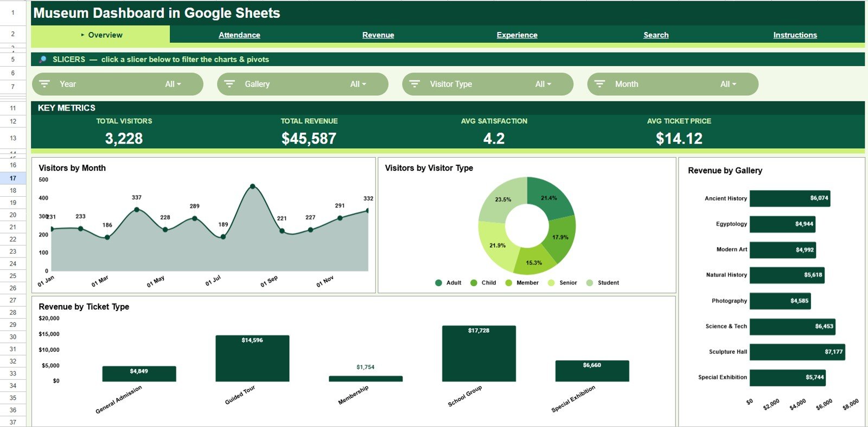Click the Adult legend color dot
The width and height of the screenshot is (868, 427).
[438, 283]
